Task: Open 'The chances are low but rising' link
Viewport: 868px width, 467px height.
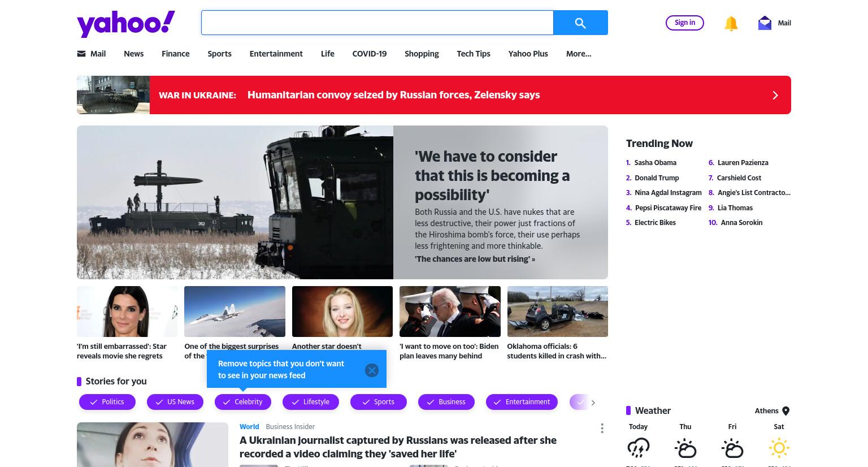Action: (475, 259)
